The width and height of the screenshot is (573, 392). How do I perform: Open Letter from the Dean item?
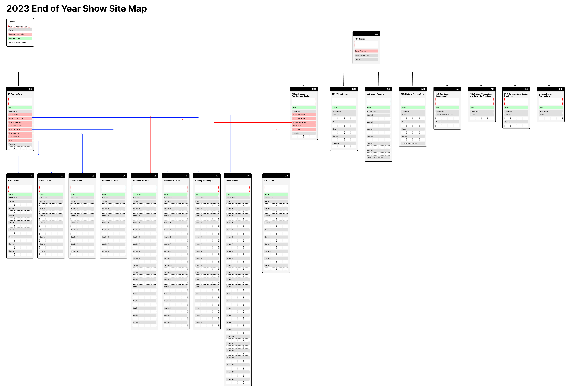pyautogui.click(x=366, y=55)
